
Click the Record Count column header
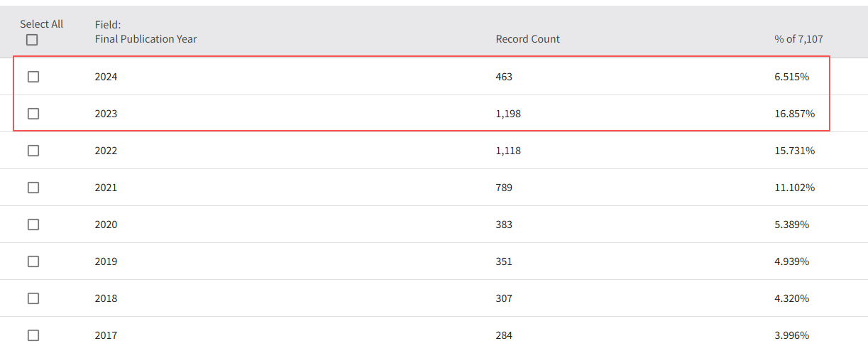(x=527, y=39)
